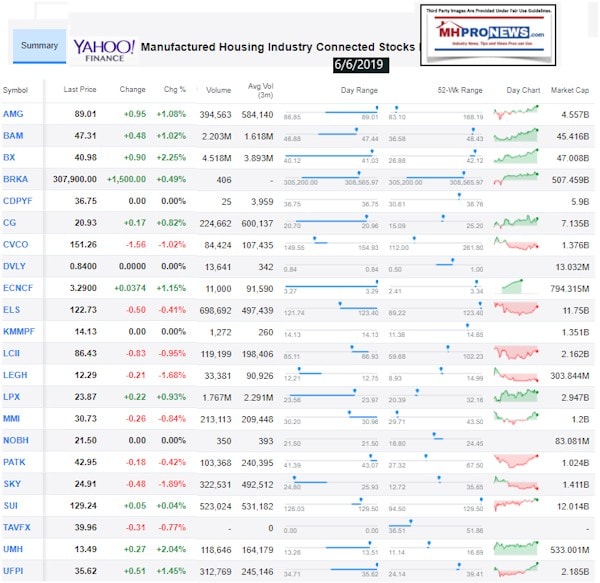This screenshot has height=583, width=600.
Task: Open the Summary tab
Action: click(x=39, y=46)
